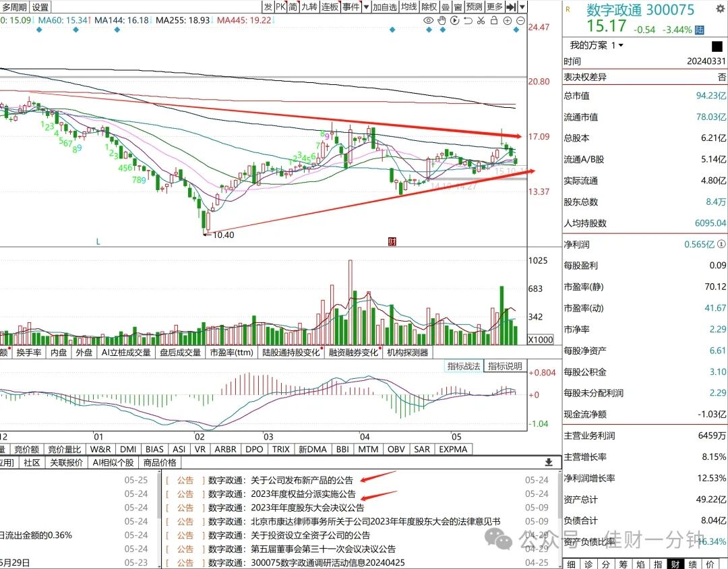The width and height of the screenshot is (728, 569).
Task: Select the 筹 tab in bottom-right strip
Action: pyautogui.click(x=623, y=564)
